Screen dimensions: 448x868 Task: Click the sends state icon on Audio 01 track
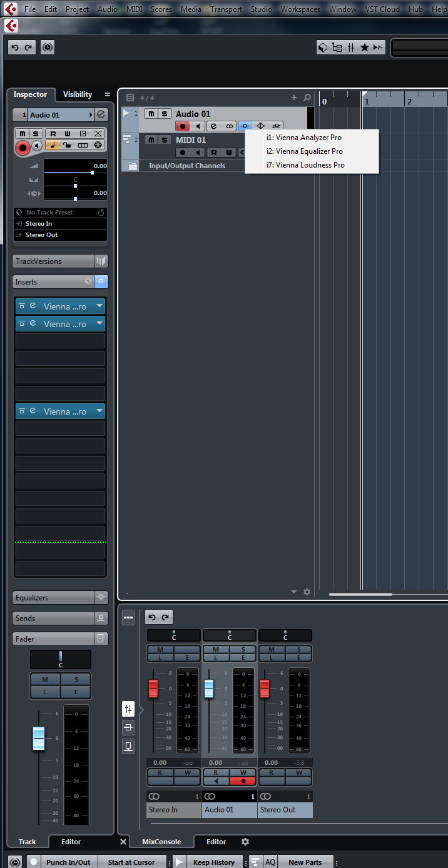[x=276, y=126]
